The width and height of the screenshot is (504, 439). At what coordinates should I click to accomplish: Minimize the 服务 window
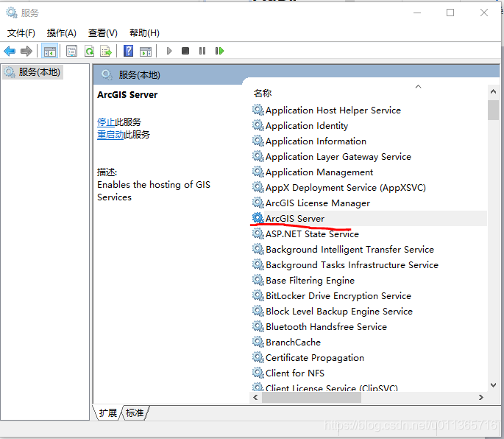417,13
